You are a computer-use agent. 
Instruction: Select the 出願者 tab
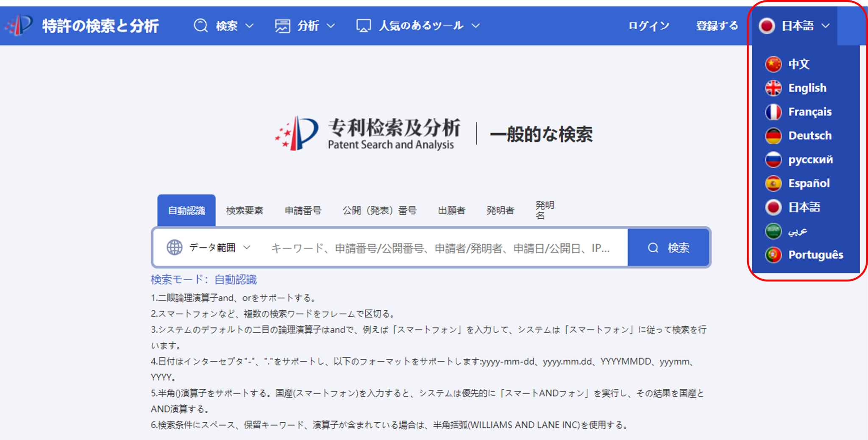[451, 210]
